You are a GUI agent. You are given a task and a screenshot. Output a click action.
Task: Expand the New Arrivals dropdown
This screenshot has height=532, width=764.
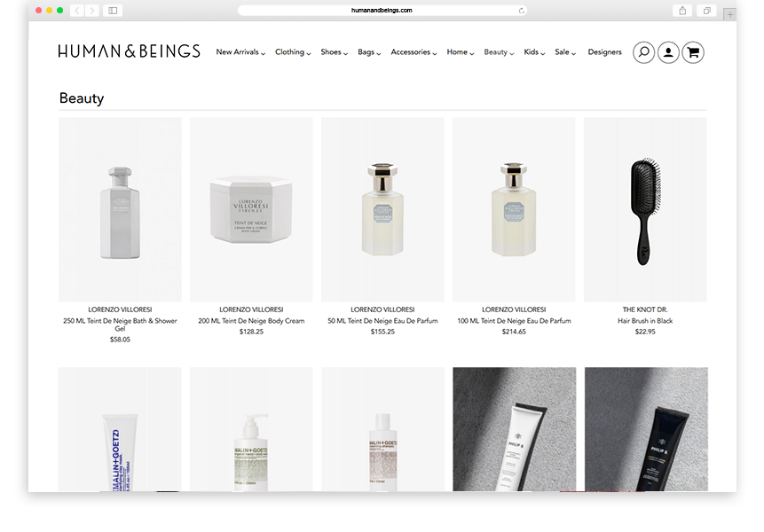pyautogui.click(x=240, y=52)
